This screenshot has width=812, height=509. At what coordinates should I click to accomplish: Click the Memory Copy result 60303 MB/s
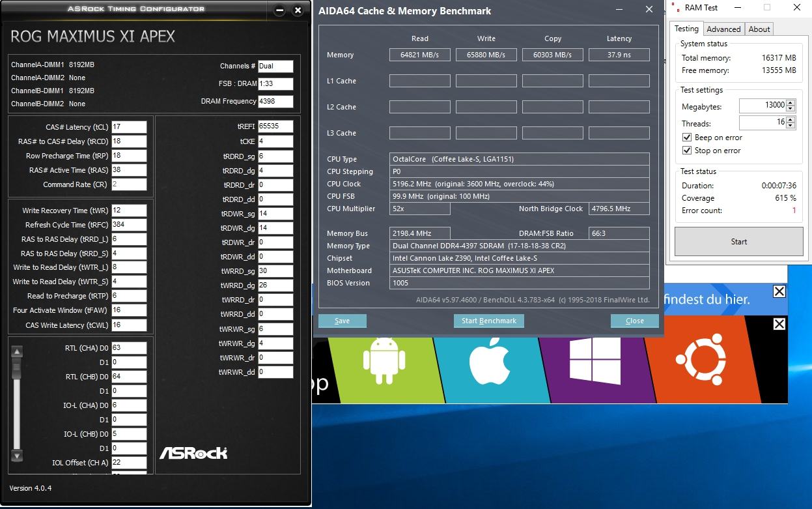(553, 55)
